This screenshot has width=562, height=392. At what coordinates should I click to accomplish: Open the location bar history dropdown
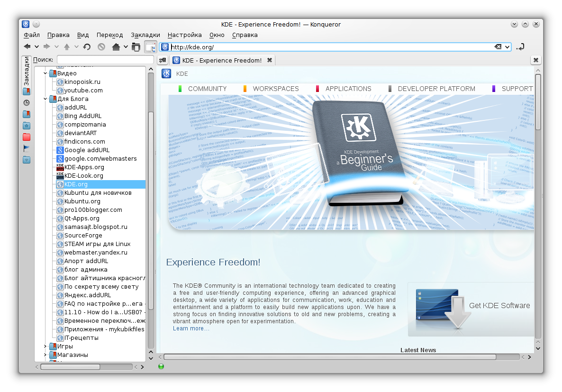pyautogui.click(x=507, y=47)
